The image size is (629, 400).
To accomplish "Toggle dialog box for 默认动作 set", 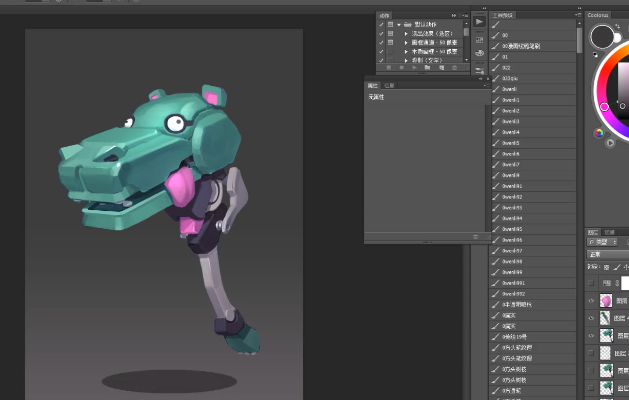I will pos(390,24).
